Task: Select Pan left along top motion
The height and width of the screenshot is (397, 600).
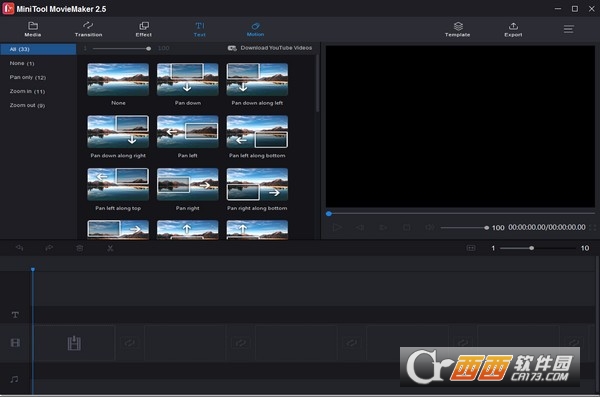Action: pyautogui.click(x=118, y=185)
